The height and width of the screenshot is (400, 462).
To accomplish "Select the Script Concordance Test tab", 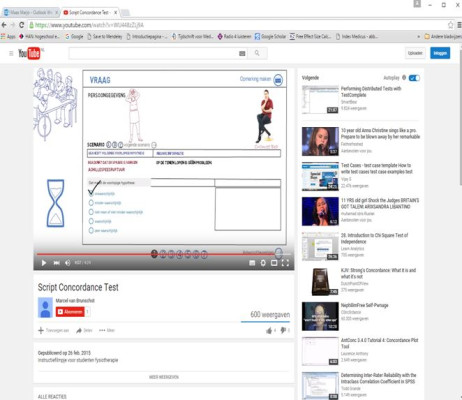I will tap(89, 13).
